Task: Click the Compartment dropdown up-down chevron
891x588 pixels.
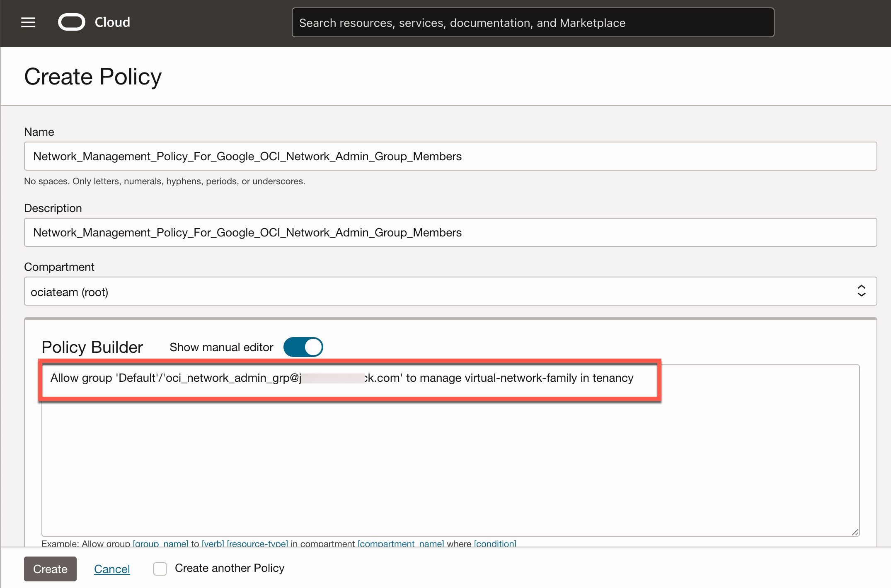Action: click(x=861, y=291)
